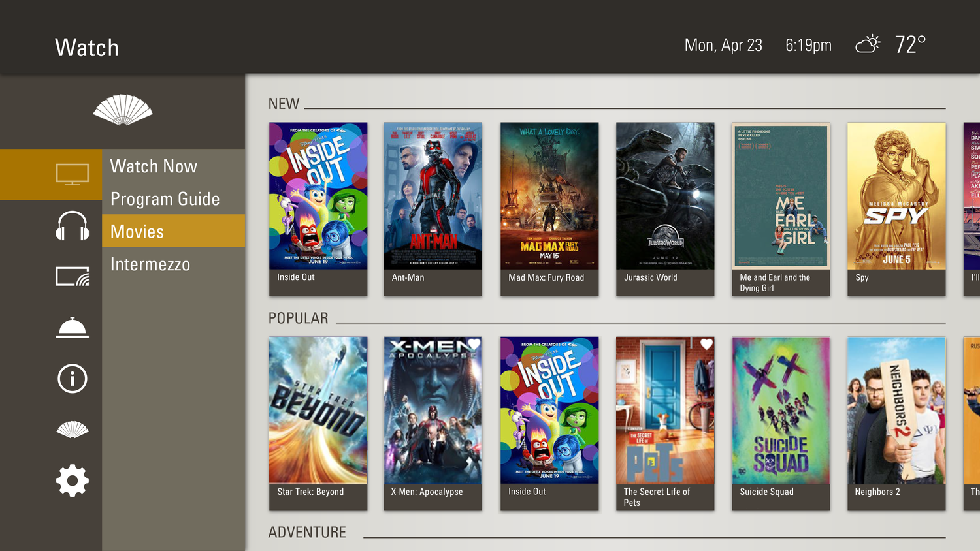
Task: Open the Ant-Man movie poster
Action: click(x=433, y=196)
